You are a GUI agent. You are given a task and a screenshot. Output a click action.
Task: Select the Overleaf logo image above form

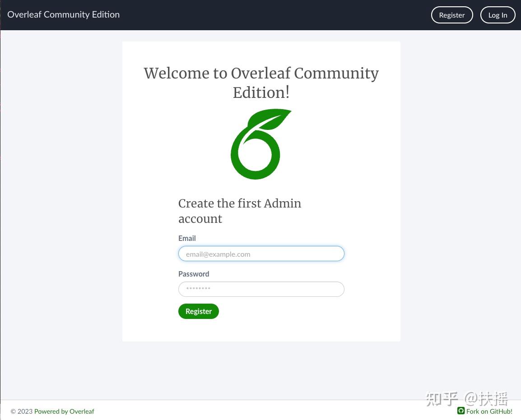pyautogui.click(x=261, y=143)
